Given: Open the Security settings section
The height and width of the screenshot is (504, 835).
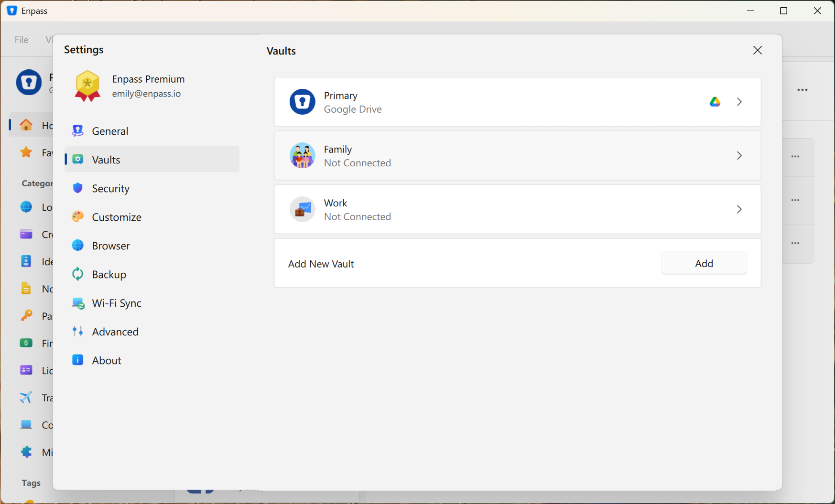Looking at the screenshot, I should (x=152, y=188).
